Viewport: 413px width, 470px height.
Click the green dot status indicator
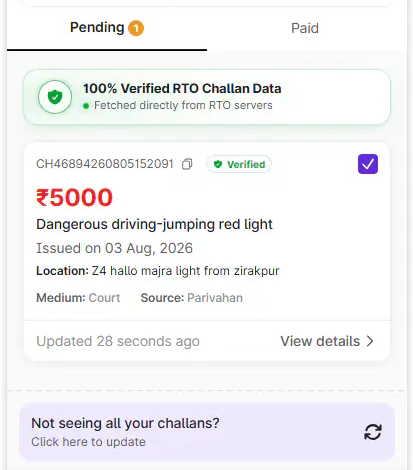tap(86, 106)
